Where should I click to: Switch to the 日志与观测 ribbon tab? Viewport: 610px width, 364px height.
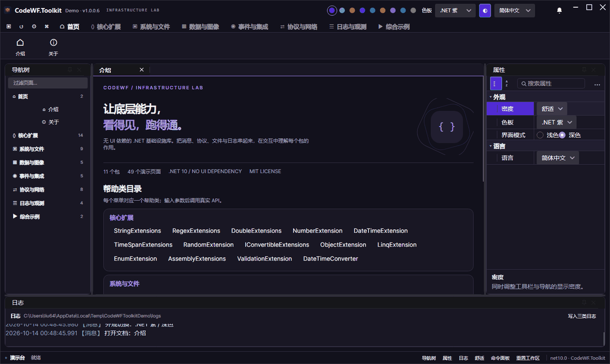(x=347, y=27)
